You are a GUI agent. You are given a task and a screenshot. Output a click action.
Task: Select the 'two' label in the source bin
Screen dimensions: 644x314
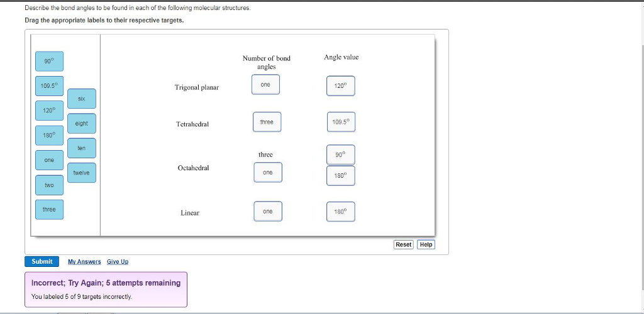pos(49,185)
